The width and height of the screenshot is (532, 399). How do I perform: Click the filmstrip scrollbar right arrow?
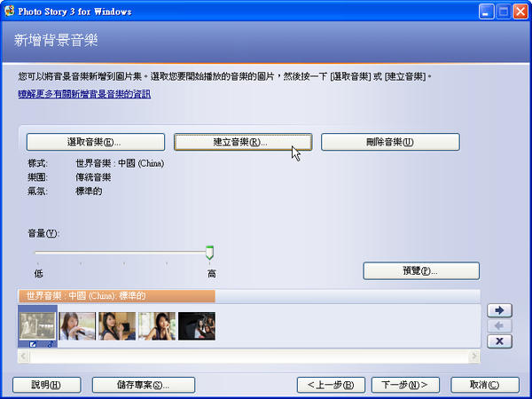[x=474, y=356]
